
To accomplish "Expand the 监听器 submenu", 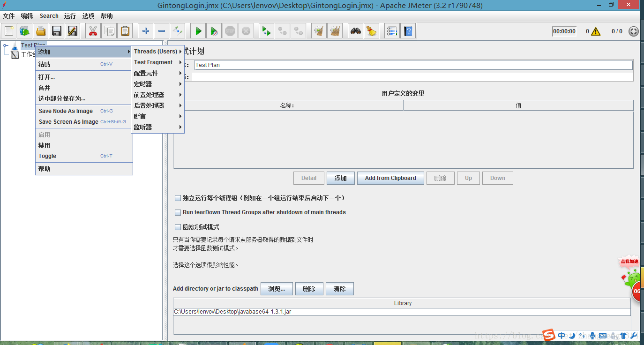I will (x=157, y=127).
